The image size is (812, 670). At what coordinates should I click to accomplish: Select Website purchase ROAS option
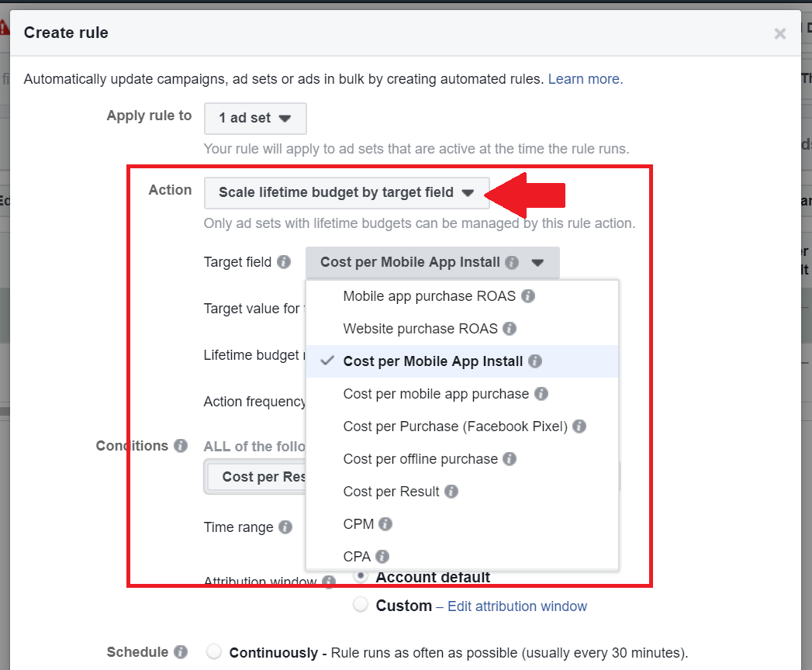(x=462, y=329)
